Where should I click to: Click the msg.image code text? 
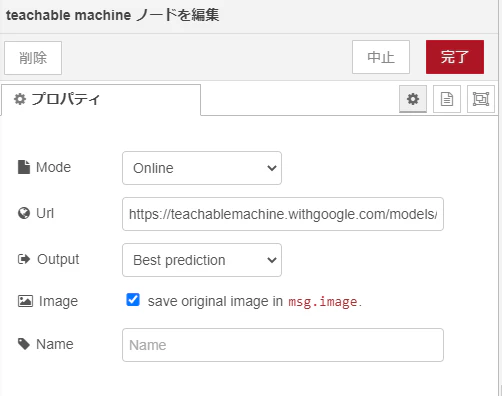323,302
